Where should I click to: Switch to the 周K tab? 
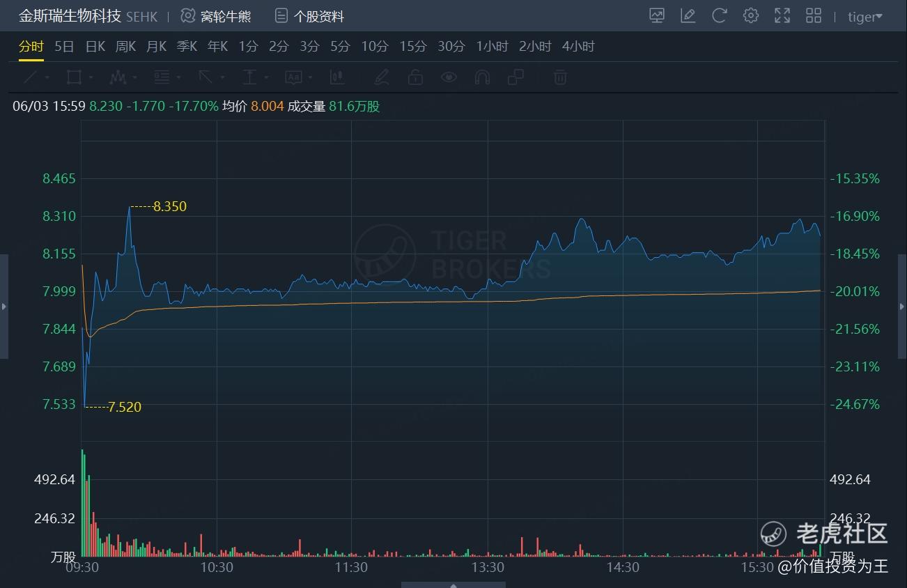click(x=125, y=47)
